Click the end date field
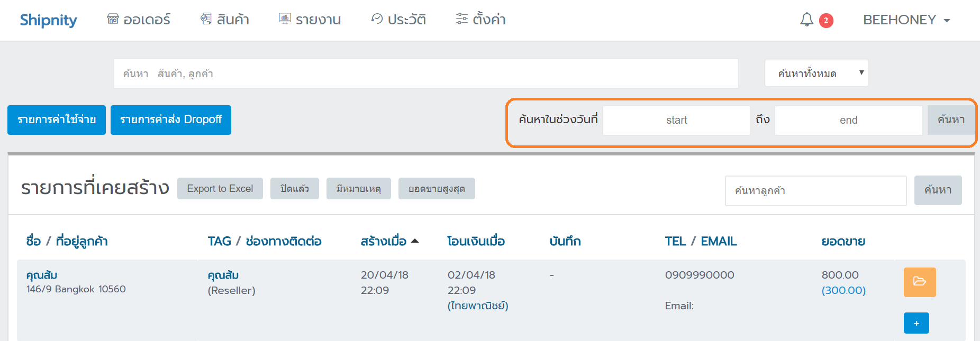Image resolution: width=980 pixels, height=341 pixels. tap(849, 120)
